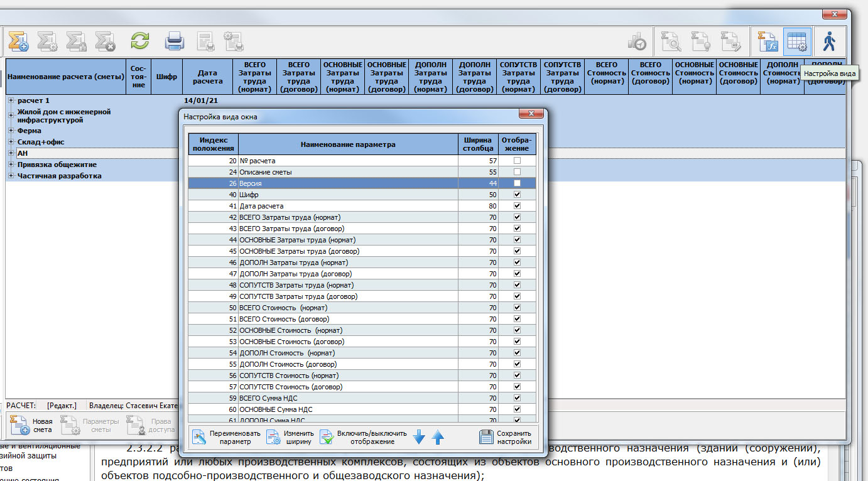Open the sigma fx formula tool
This screenshot has height=481, width=868.
click(x=768, y=41)
